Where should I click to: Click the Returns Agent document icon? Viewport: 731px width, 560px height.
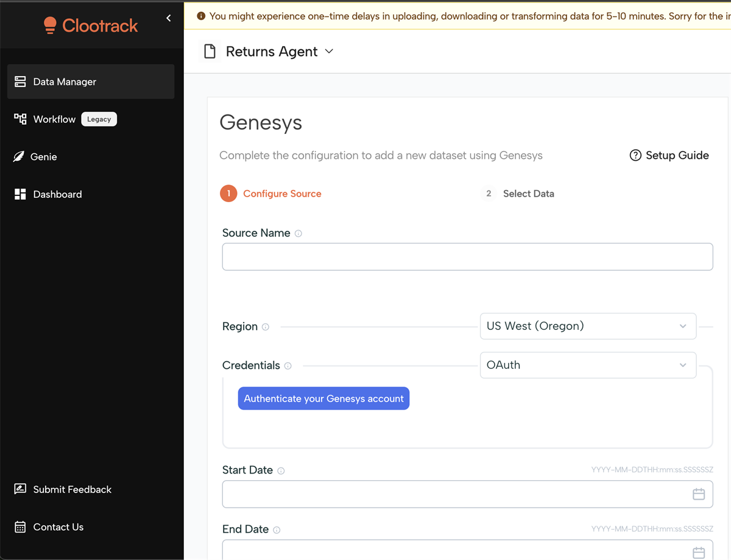(x=210, y=52)
